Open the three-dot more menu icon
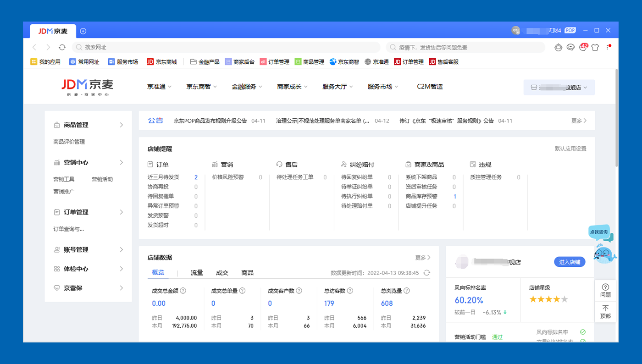 [609, 47]
